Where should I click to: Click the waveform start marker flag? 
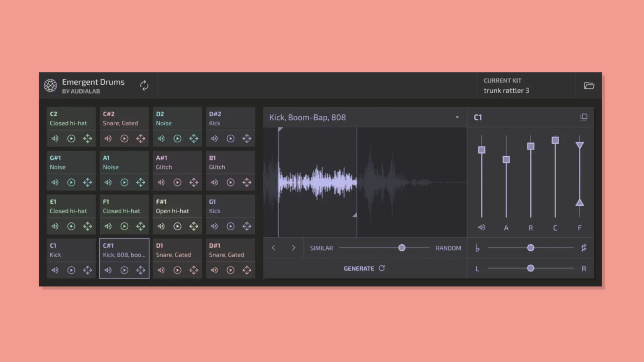[x=280, y=130]
